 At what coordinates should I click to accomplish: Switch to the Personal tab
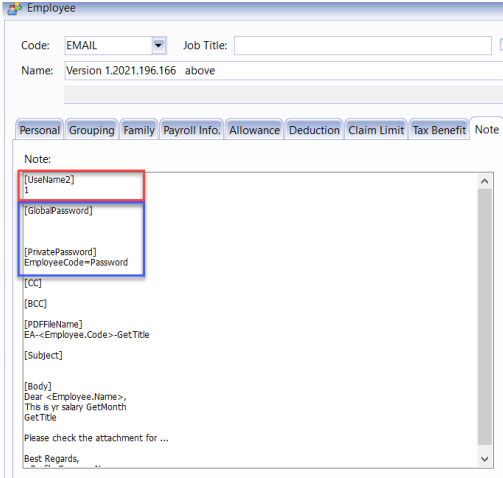(x=39, y=130)
